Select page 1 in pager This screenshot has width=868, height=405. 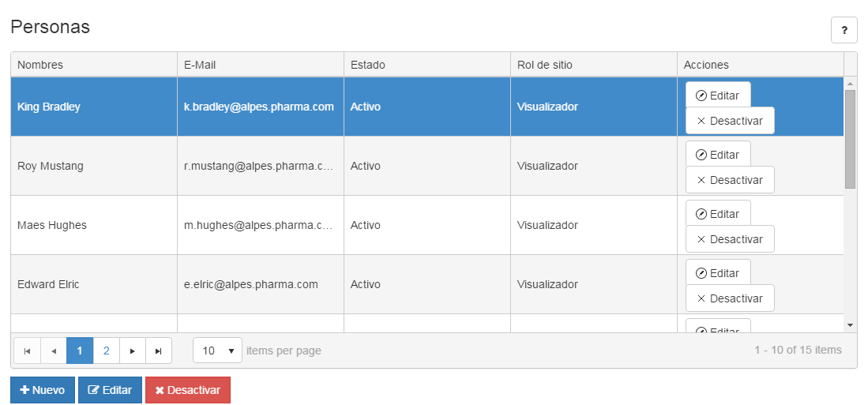tap(80, 351)
